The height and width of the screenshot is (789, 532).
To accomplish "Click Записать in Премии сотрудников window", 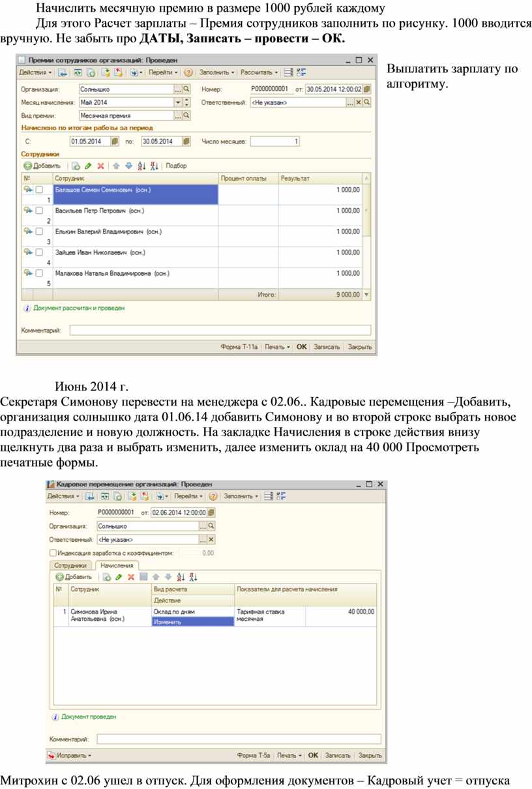I will pyautogui.click(x=327, y=348).
